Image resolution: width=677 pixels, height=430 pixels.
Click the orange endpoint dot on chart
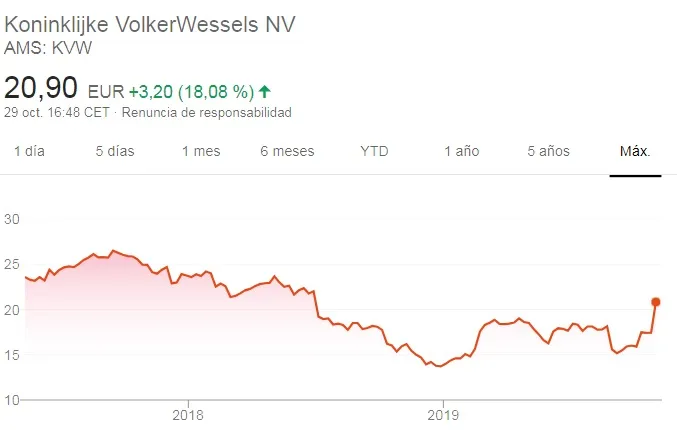point(656,301)
